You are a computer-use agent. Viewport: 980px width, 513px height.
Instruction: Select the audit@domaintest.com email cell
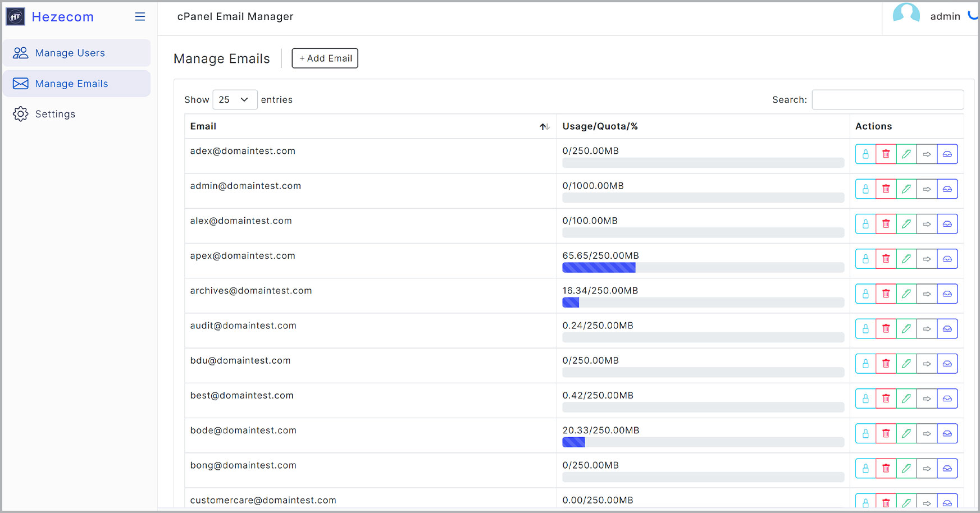coord(371,331)
